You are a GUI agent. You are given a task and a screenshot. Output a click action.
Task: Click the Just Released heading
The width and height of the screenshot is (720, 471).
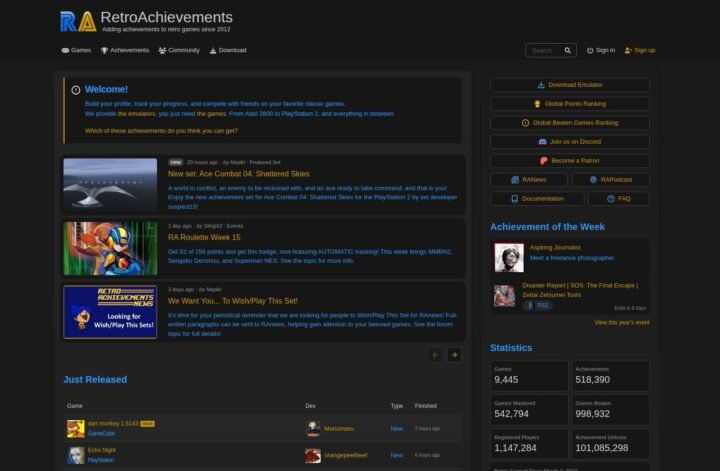tap(95, 380)
